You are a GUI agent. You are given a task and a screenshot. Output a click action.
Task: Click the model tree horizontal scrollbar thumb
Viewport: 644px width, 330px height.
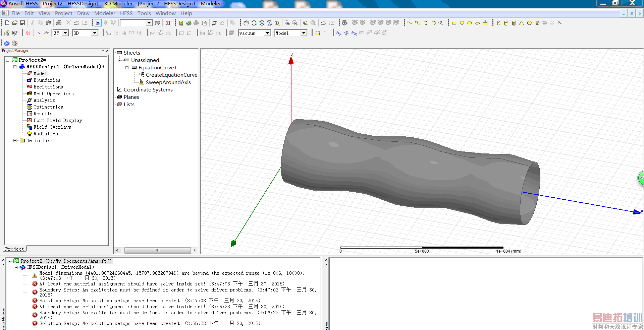click(157, 250)
